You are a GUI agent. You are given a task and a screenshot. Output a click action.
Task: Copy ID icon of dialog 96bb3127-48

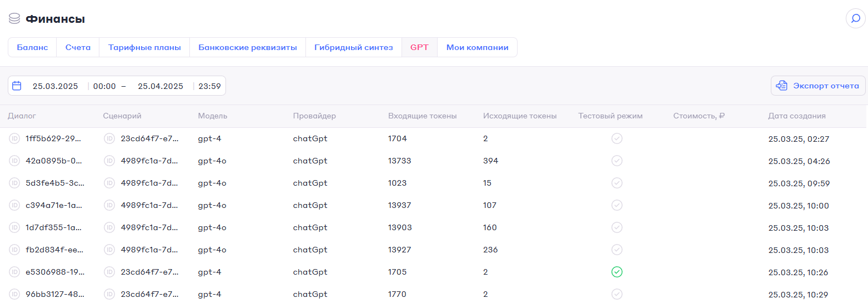click(x=14, y=294)
